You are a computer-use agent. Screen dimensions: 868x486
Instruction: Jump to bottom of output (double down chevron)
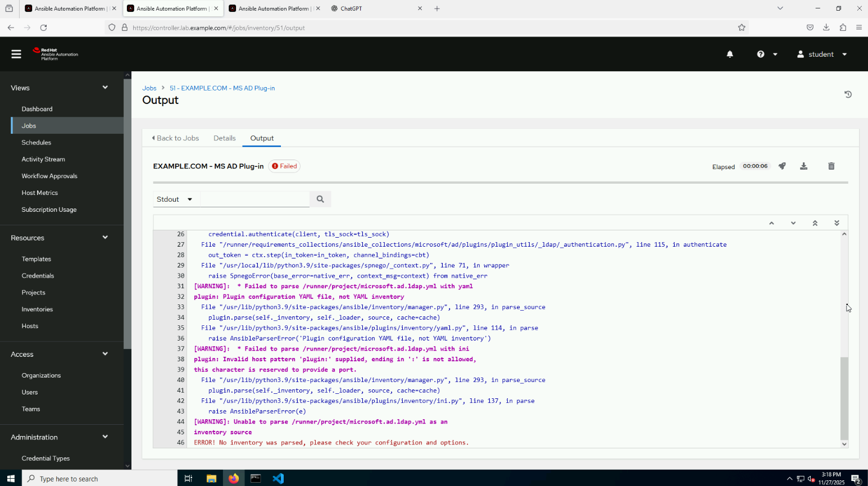(837, 223)
